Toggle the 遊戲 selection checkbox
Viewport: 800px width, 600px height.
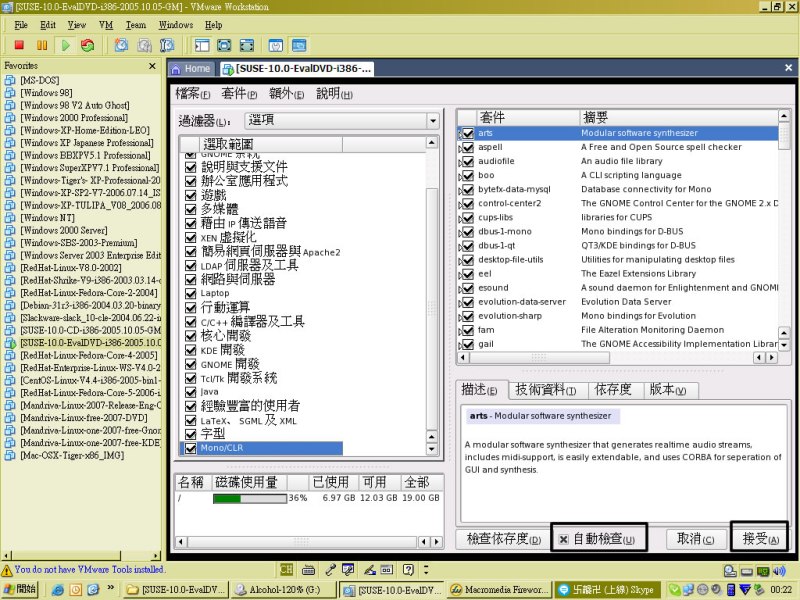pyautogui.click(x=190, y=195)
